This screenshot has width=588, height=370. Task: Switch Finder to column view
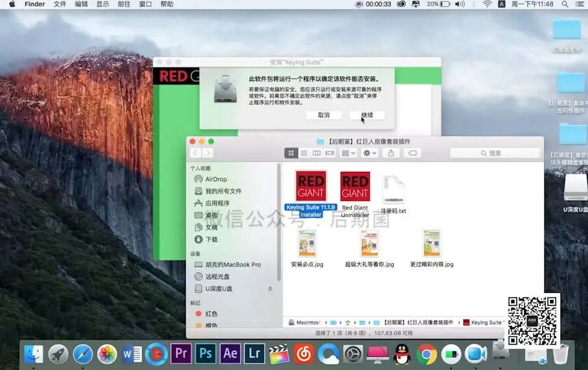point(317,153)
